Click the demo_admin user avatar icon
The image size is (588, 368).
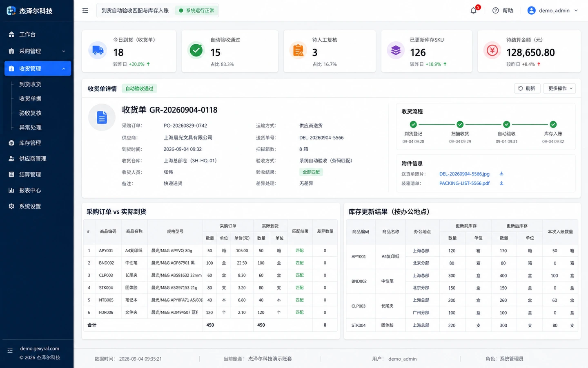click(531, 11)
